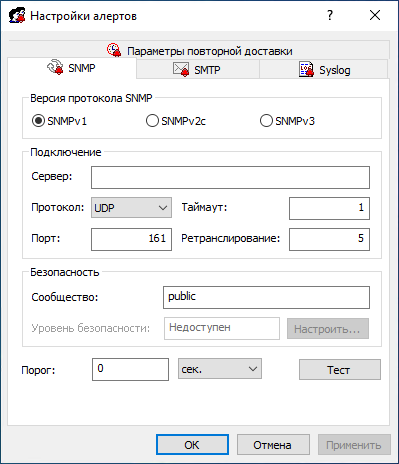Click the Порог value field

click(130, 369)
